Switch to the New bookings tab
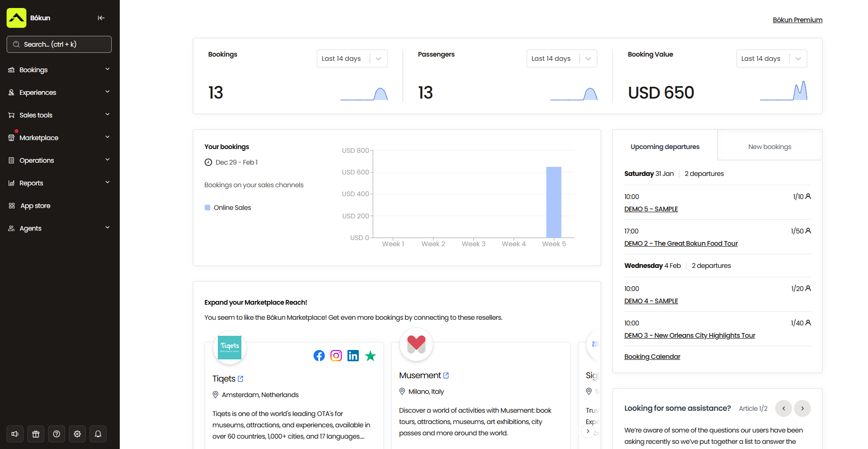 point(769,146)
